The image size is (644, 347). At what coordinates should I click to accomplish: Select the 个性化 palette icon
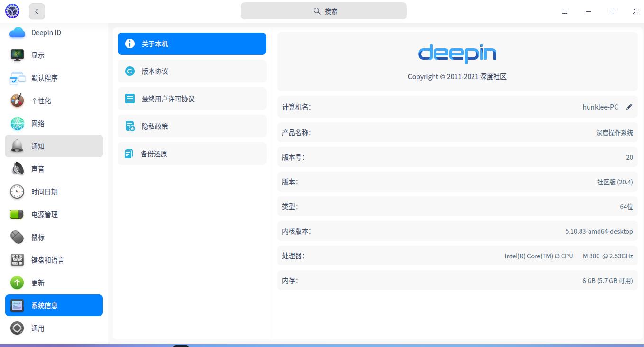17,100
